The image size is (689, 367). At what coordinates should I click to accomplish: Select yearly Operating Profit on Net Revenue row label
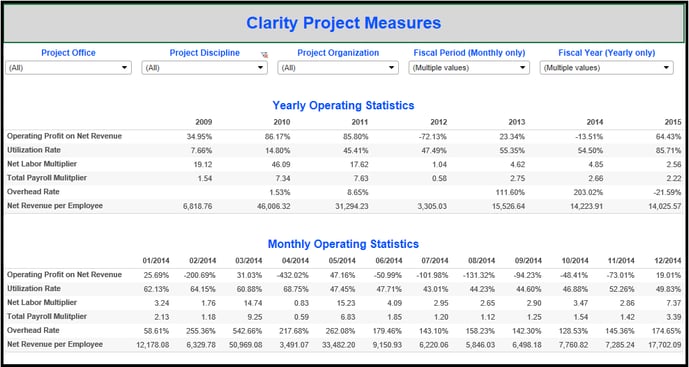pyautogui.click(x=65, y=136)
